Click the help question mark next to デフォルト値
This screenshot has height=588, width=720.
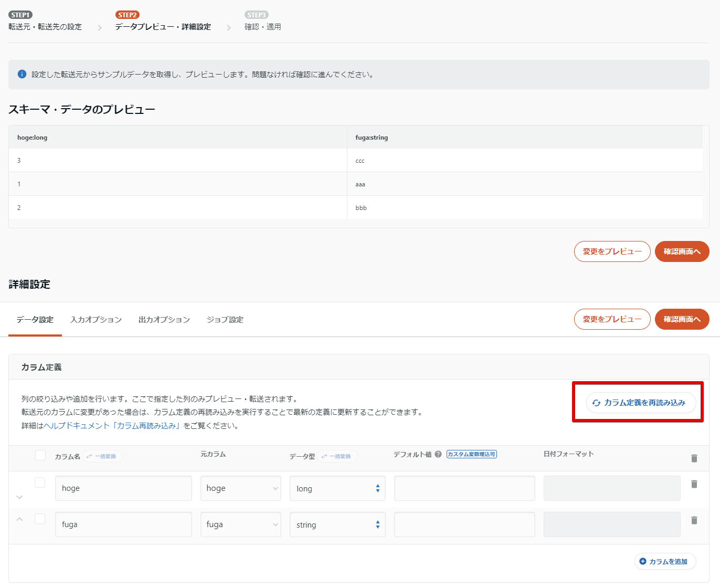coord(438,454)
